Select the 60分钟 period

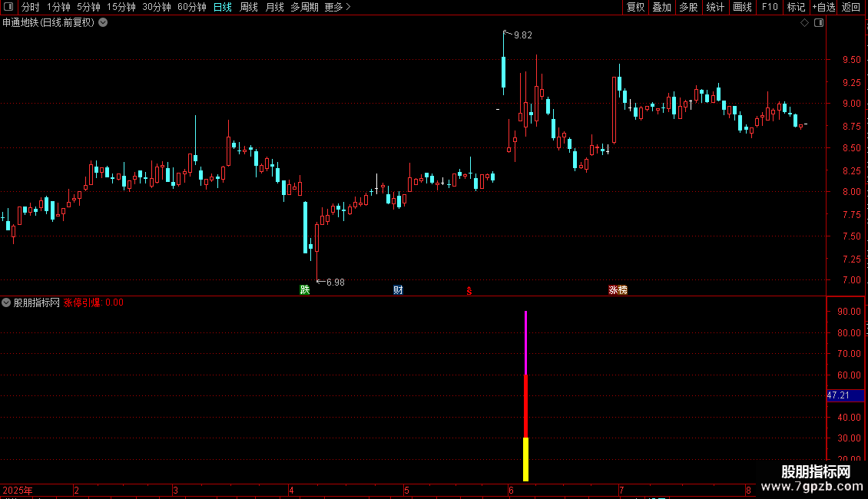(x=191, y=7)
